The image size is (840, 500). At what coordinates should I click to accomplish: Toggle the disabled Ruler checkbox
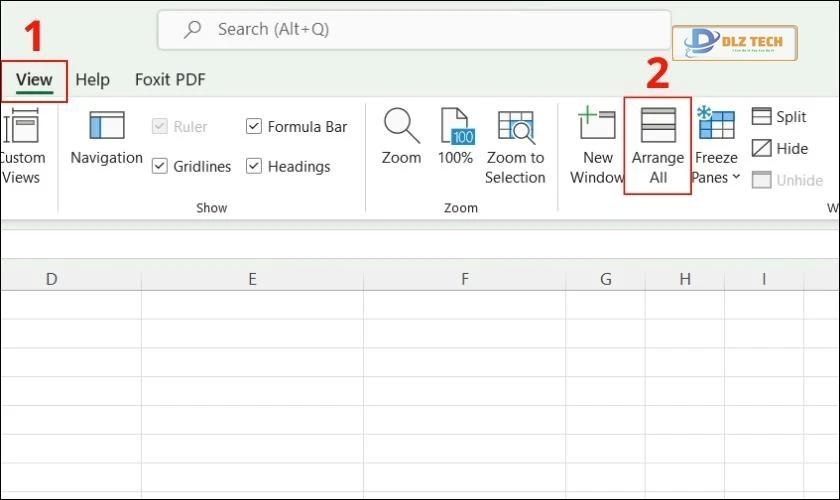[x=160, y=126]
